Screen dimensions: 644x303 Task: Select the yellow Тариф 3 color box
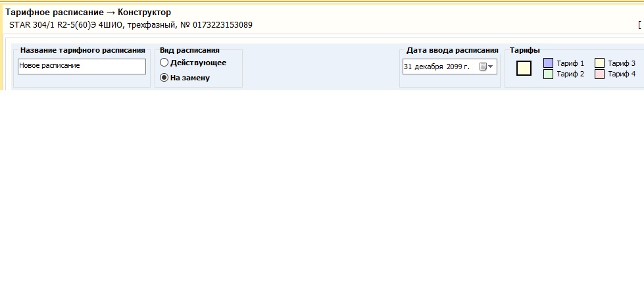tap(599, 63)
